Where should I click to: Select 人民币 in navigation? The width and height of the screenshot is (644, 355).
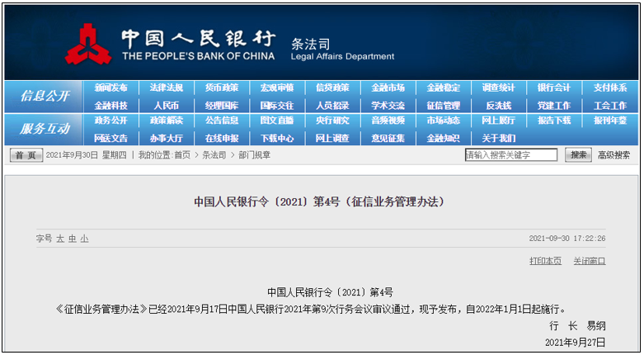click(x=167, y=106)
